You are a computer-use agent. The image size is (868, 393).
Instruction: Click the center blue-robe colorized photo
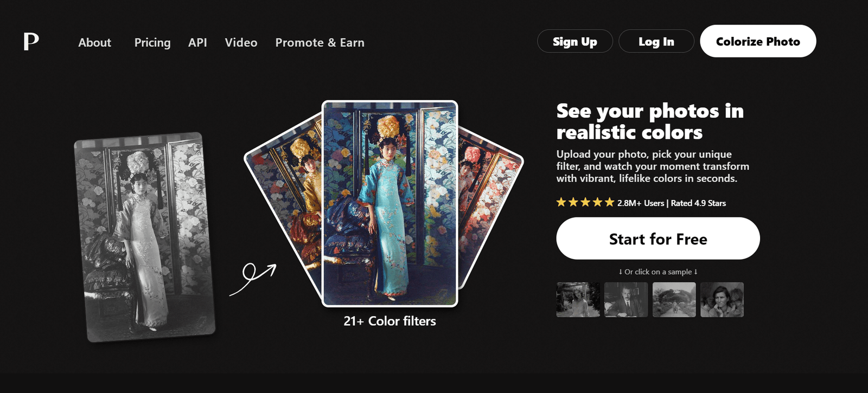click(390, 204)
